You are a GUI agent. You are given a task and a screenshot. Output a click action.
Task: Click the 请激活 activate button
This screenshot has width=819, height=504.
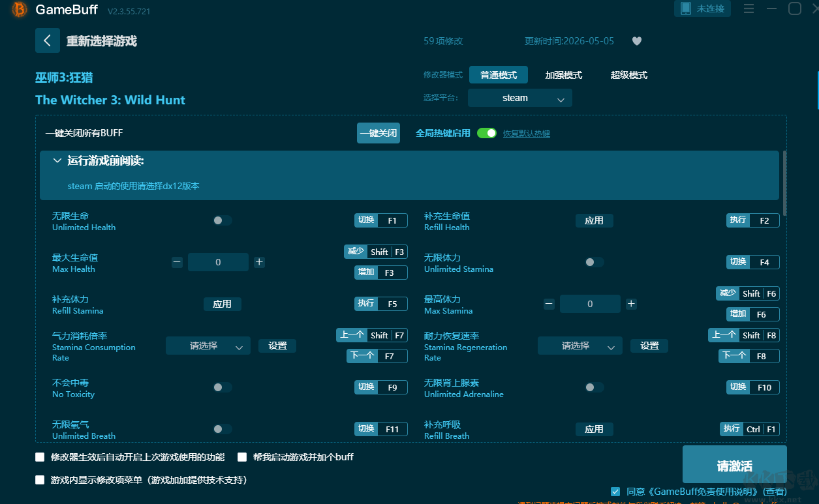tap(735, 466)
